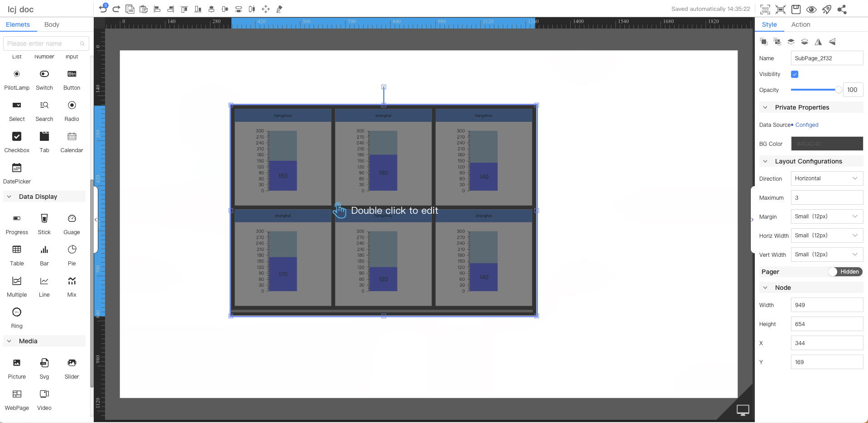Click the distribute vertically icon
The width and height of the screenshot is (868, 423).
click(x=239, y=9)
